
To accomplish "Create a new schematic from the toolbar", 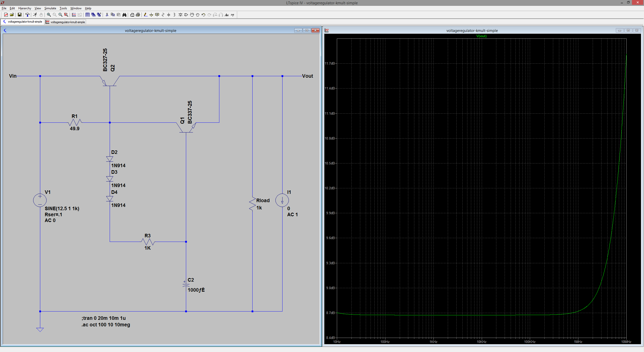I will coord(6,15).
